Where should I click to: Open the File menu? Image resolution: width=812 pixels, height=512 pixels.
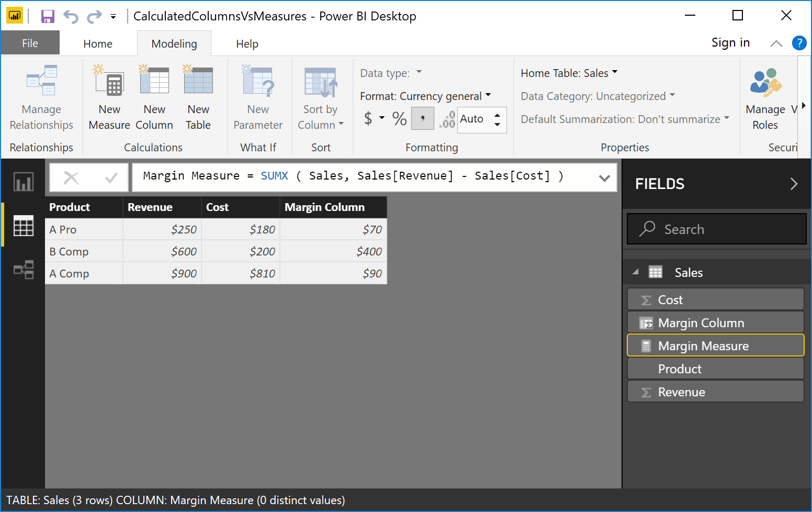[30, 43]
